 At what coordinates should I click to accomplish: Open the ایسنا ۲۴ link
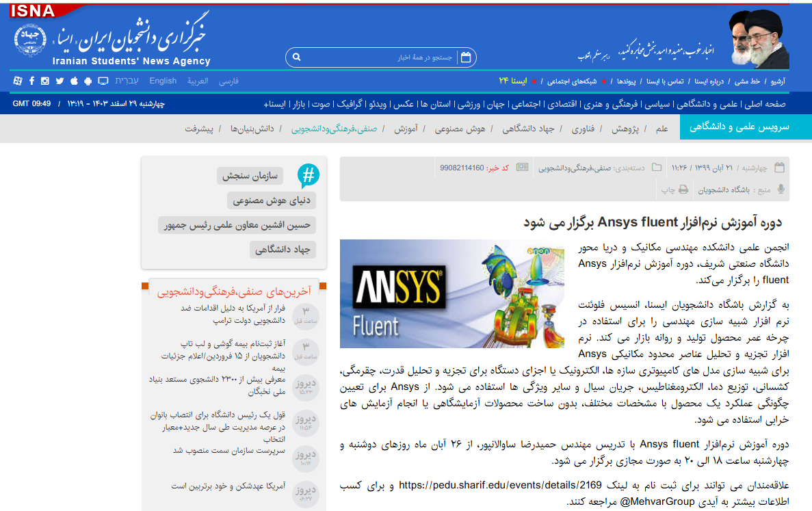[512, 81]
